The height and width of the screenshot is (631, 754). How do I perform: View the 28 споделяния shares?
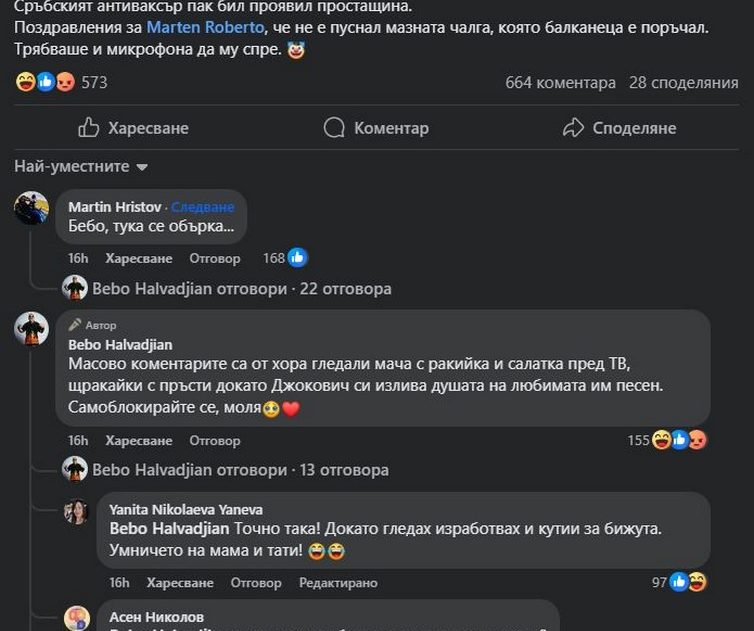pos(683,83)
